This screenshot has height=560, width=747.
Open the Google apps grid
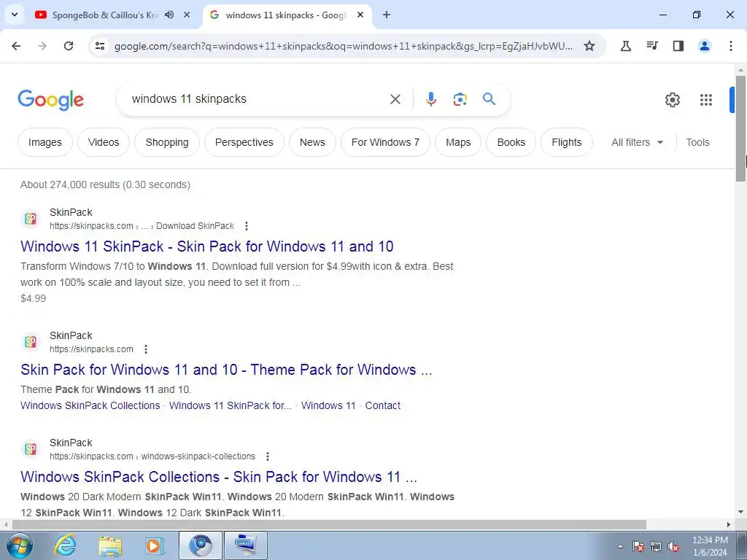click(706, 99)
